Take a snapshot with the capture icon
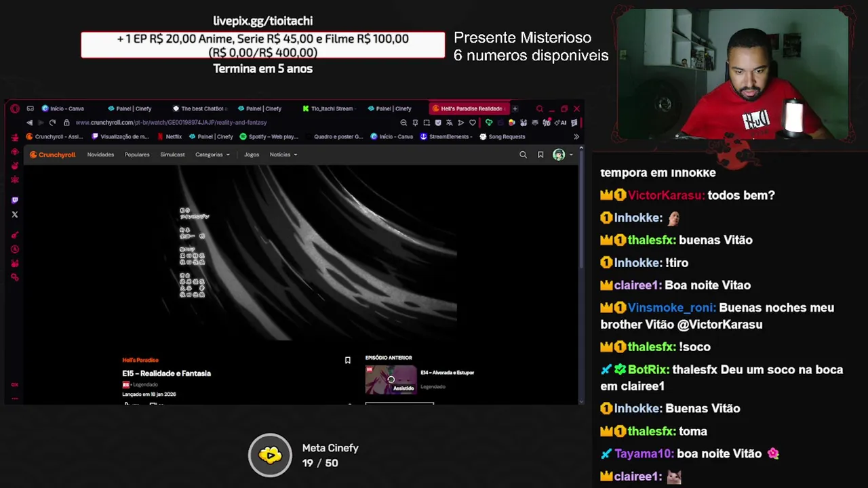The image size is (868, 488). point(427,123)
